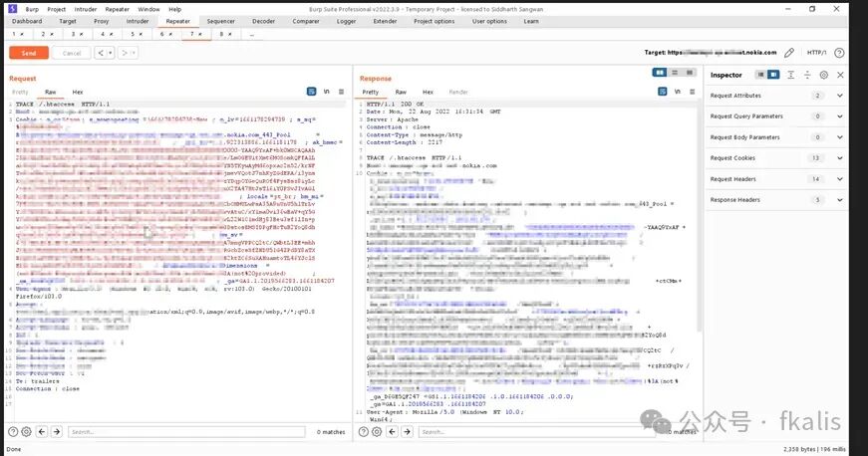The width and height of the screenshot is (868, 456).
Task: Close Repeater tab 7 with its x
Action: 200,34
